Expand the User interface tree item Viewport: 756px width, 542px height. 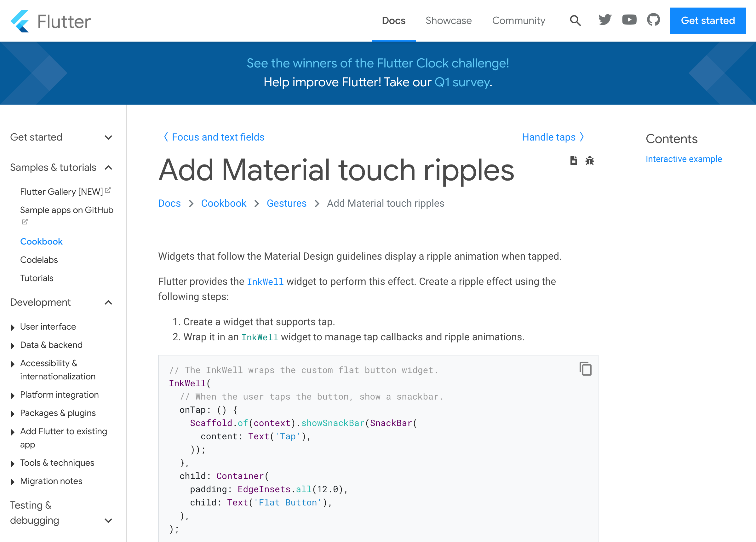(x=13, y=327)
